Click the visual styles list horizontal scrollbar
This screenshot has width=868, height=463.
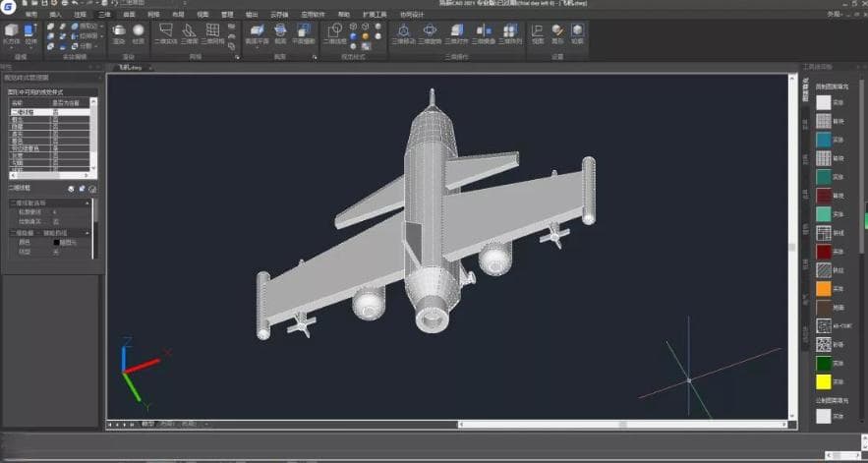50,175
